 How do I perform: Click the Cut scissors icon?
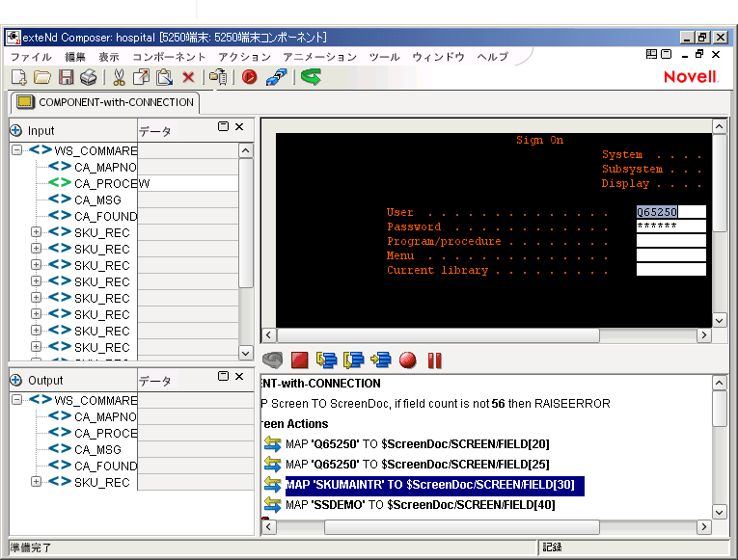coord(119,77)
